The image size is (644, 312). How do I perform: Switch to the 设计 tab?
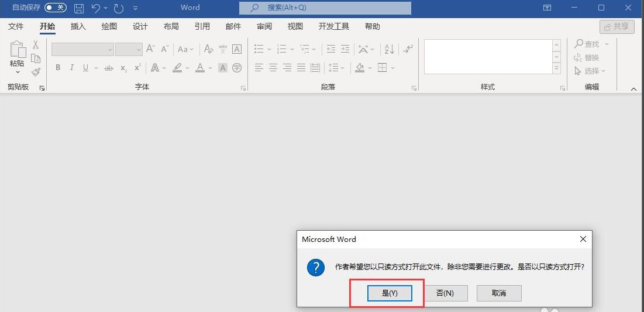[x=140, y=27]
